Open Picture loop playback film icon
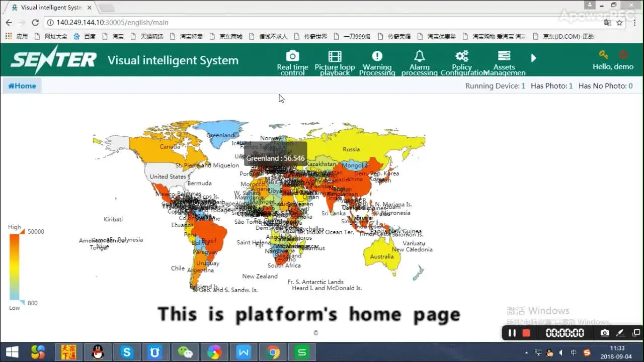This screenshot has height=362, width=644. coord(335,56)
